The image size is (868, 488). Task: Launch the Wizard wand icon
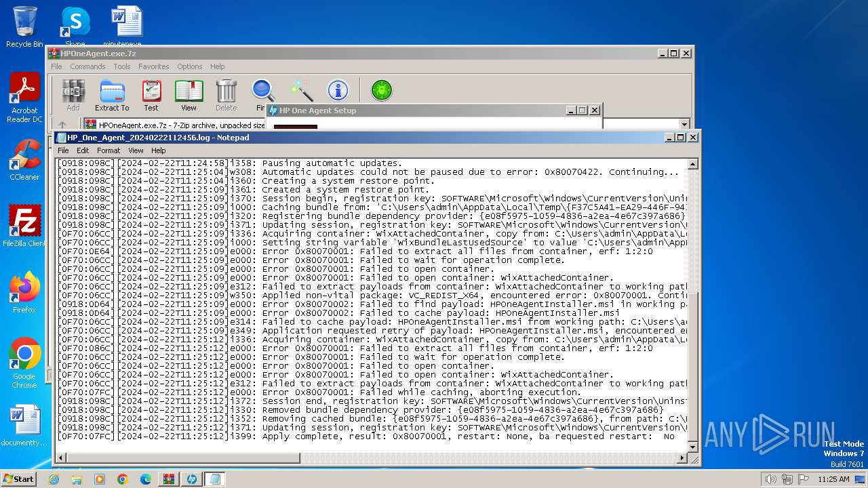point(300,91)
